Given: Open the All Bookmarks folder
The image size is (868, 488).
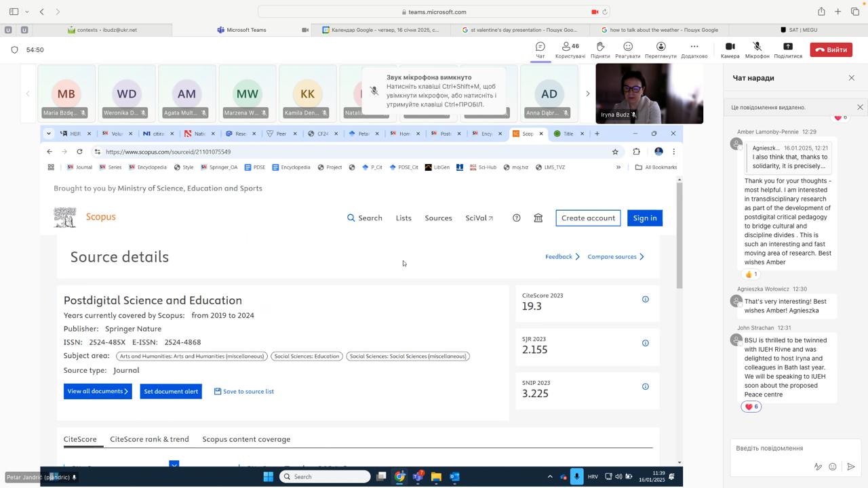Looking at the screenshot, I should pos(656,167).
